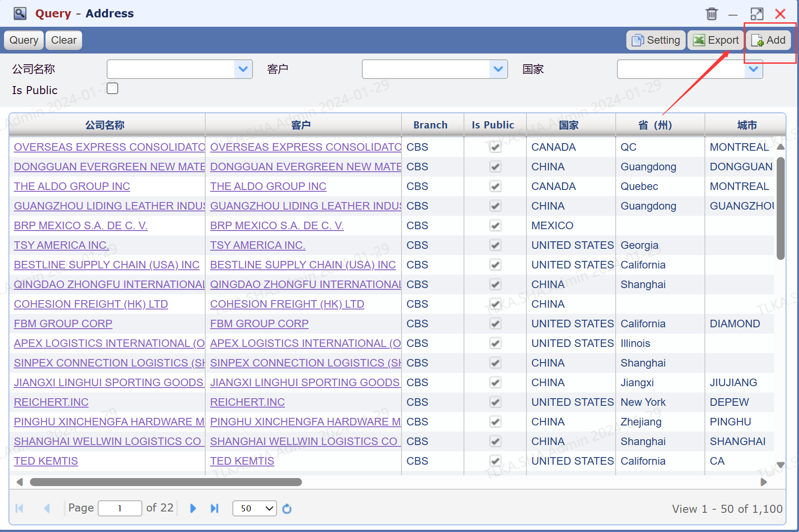This screenshot has width=799, height=532.
Task: Toggle Is Public for FBM GROUP CORP
Action: [x=495, y=324]
